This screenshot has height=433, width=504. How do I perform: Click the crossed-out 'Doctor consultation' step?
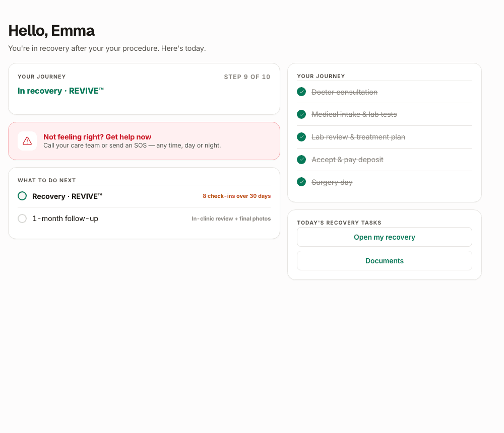[x=344, y=92]
